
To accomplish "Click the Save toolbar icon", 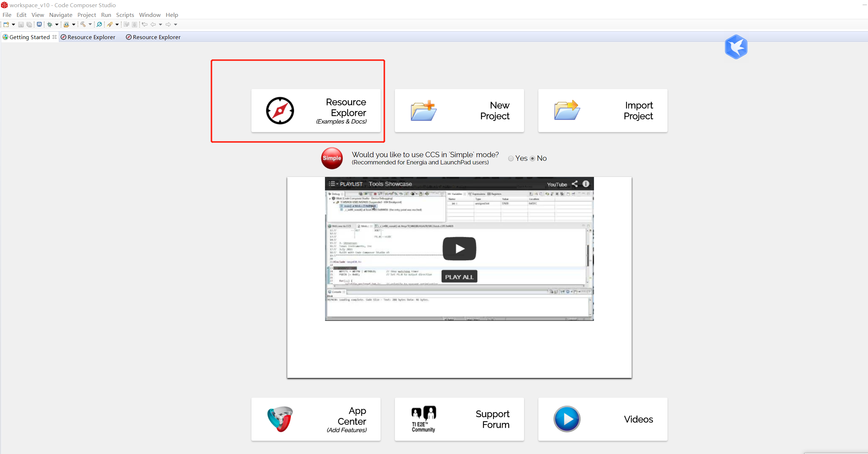I will pyautogui.click(x=21, y=24).
